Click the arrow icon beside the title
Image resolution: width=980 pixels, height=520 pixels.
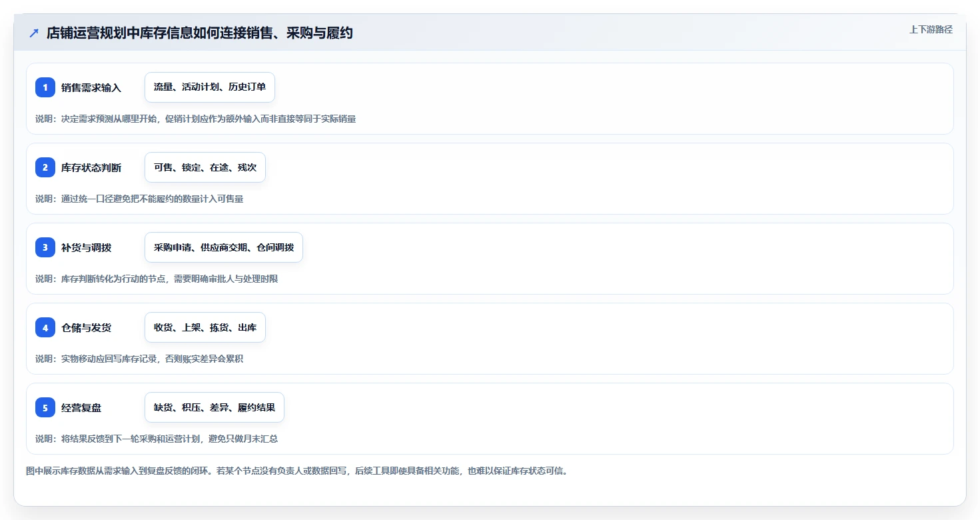click(34, 33)
